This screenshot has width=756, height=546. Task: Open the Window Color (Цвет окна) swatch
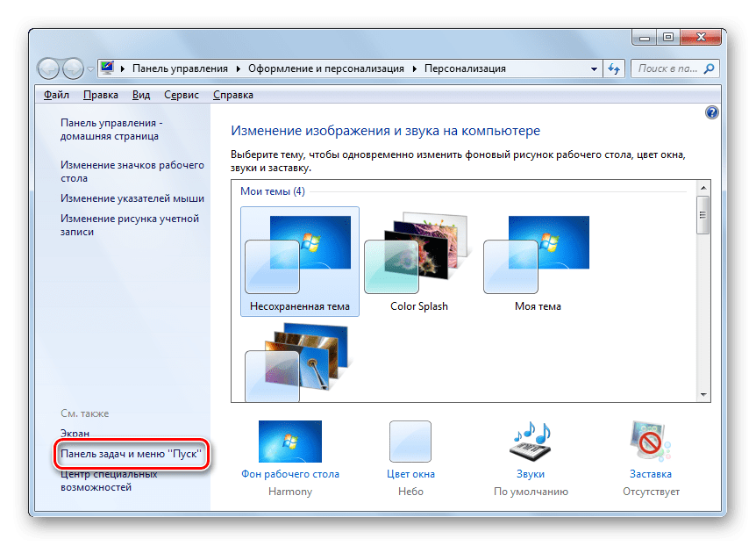pos(410,442)
